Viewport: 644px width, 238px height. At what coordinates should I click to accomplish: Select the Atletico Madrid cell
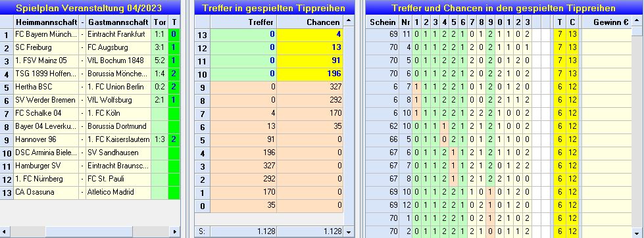click(118, 193)
